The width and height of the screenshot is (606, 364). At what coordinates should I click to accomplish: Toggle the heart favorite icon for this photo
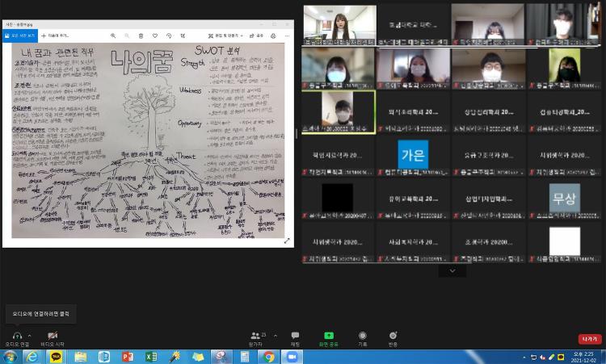coord(155,36)
